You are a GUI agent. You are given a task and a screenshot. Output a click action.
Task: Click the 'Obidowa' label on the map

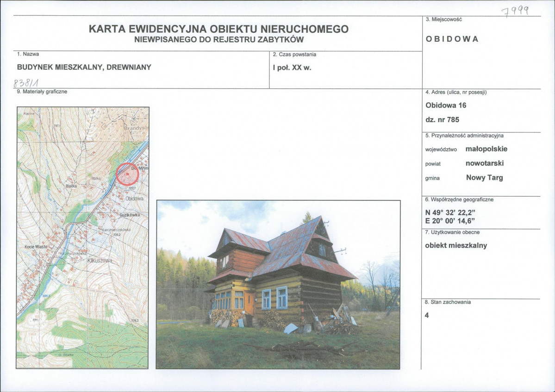click(135, 199)
